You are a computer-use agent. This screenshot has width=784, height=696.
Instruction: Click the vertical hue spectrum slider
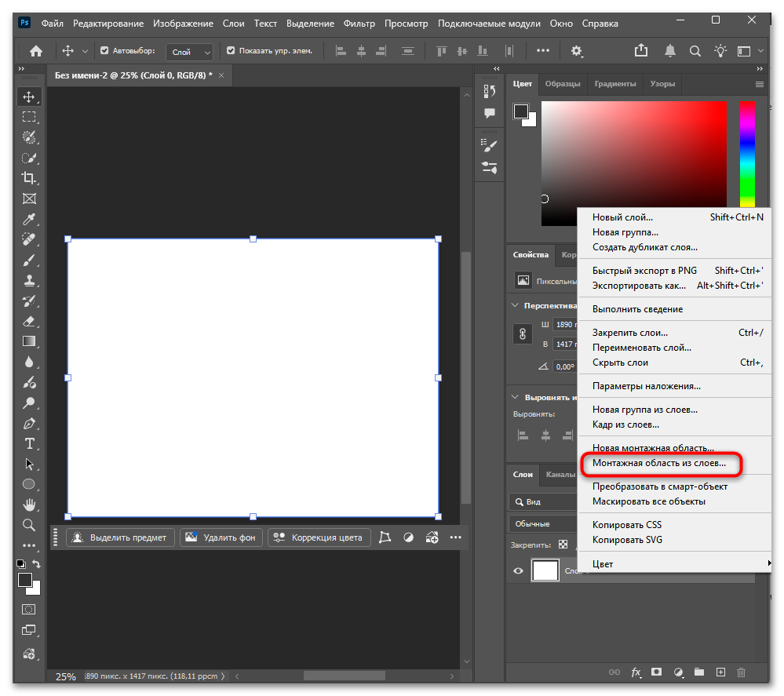747,157
